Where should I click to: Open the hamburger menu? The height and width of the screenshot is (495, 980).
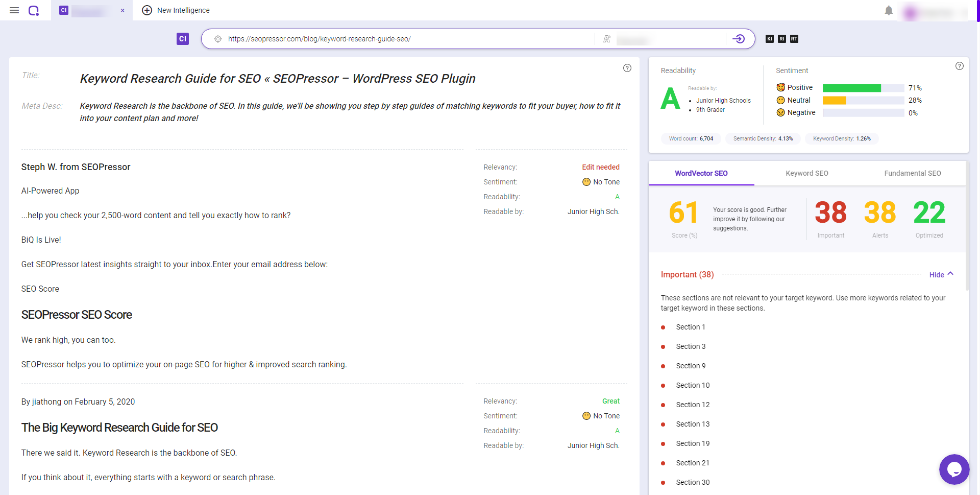[14, 10]
